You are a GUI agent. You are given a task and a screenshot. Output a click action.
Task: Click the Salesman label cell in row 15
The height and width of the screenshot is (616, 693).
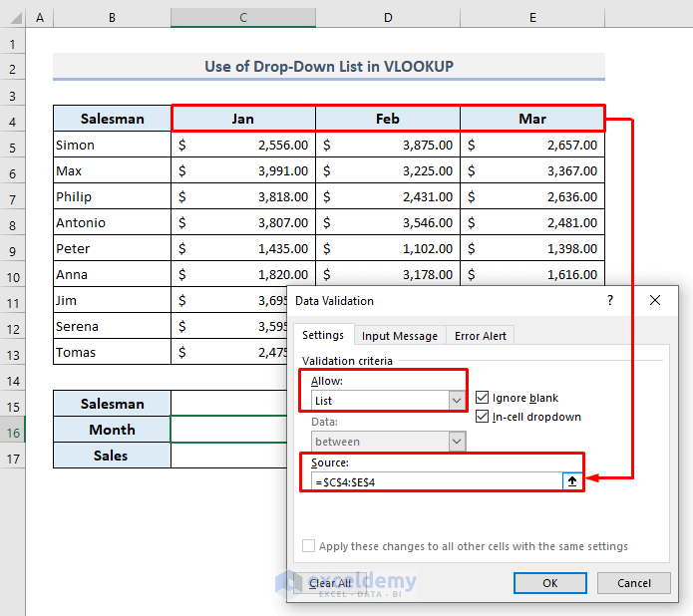(x=113, y=404)
